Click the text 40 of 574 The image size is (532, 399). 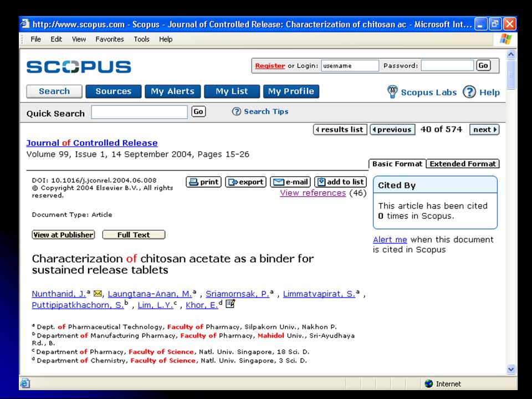(x=441, y=129)
